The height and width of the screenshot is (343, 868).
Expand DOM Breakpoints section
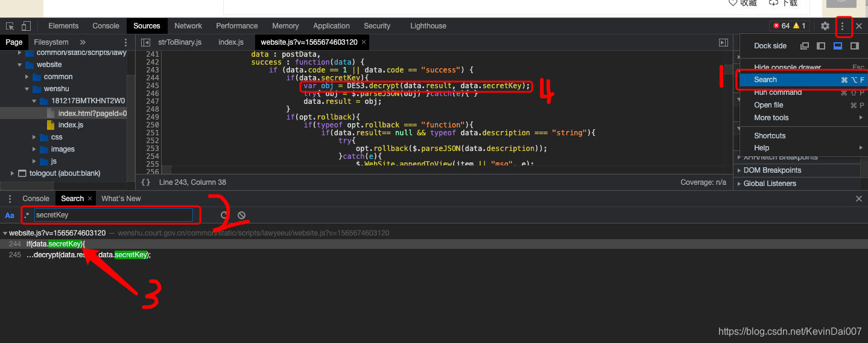pyautogui.click(x=740, y=170)
